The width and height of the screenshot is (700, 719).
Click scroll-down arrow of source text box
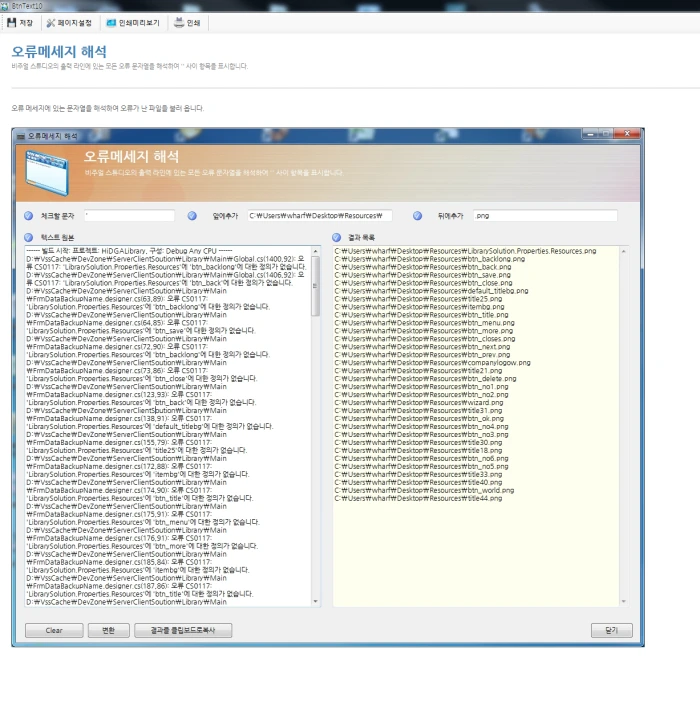(315, 601)
